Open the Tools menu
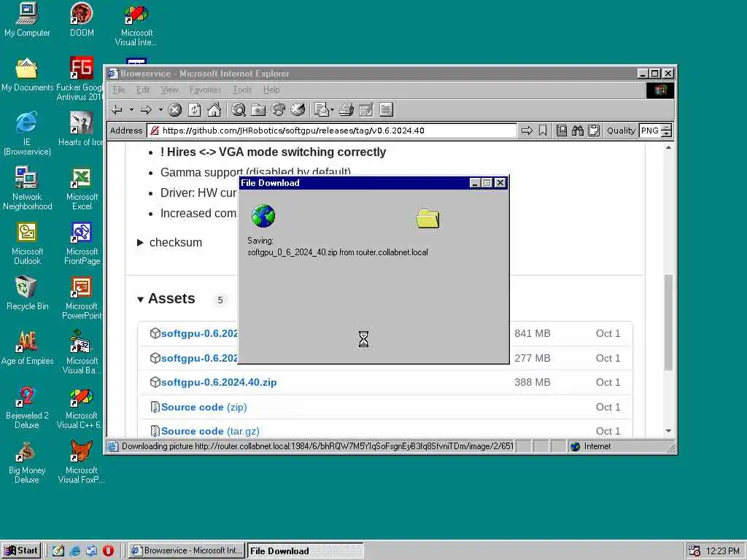Viewport: 747px width, 560px height. pyautogui.click(x=242, y=90)
